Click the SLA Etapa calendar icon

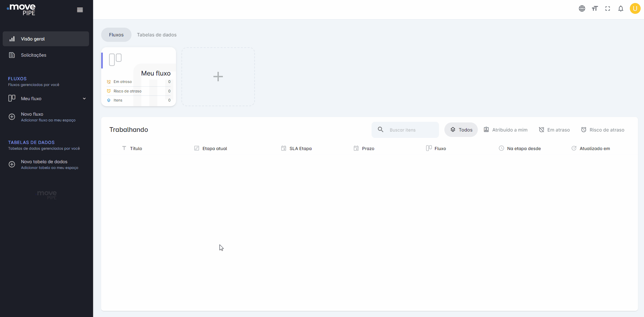(284, 148)
